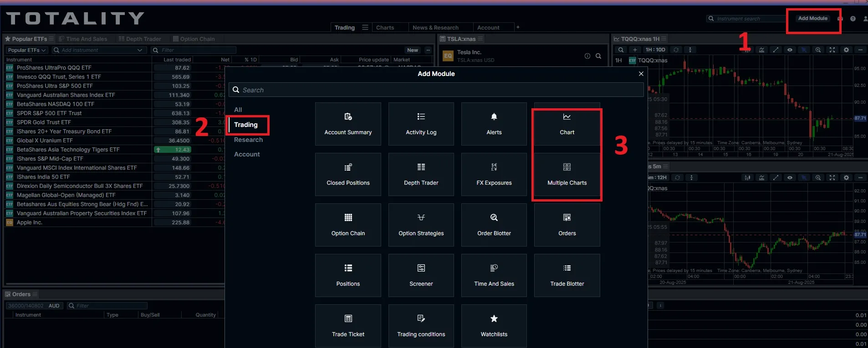The width and height of the screenshot is (868, 348).
Task: Add the Multiple Charts module
Action: 567,175
